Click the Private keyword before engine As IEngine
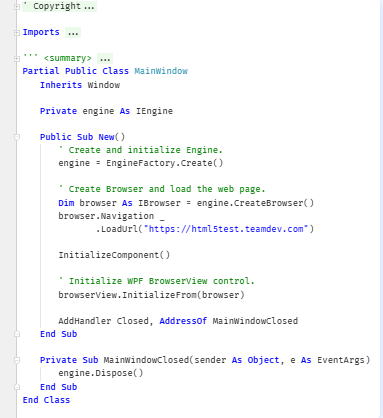383x418 pixels. pyautogui.click(x=58, y=111)
